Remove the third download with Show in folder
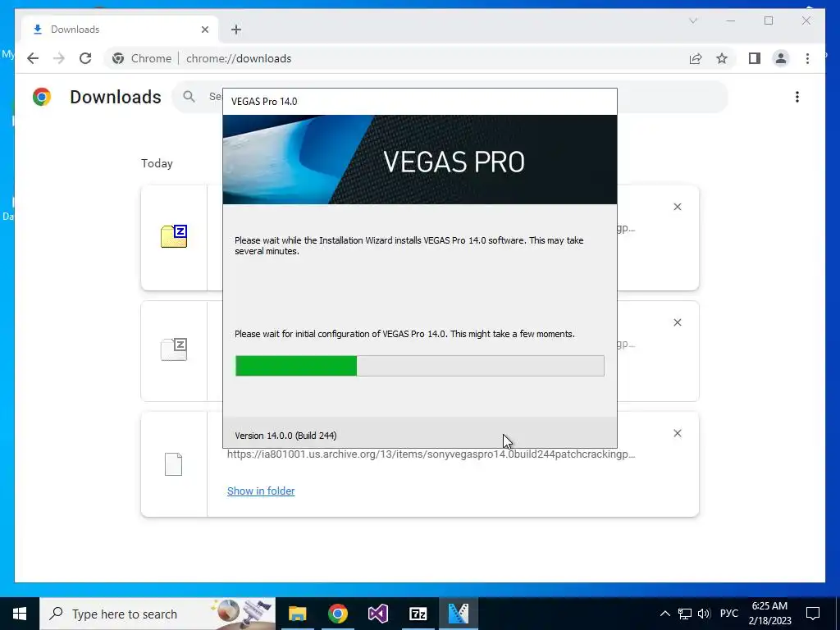 (677, 433)
